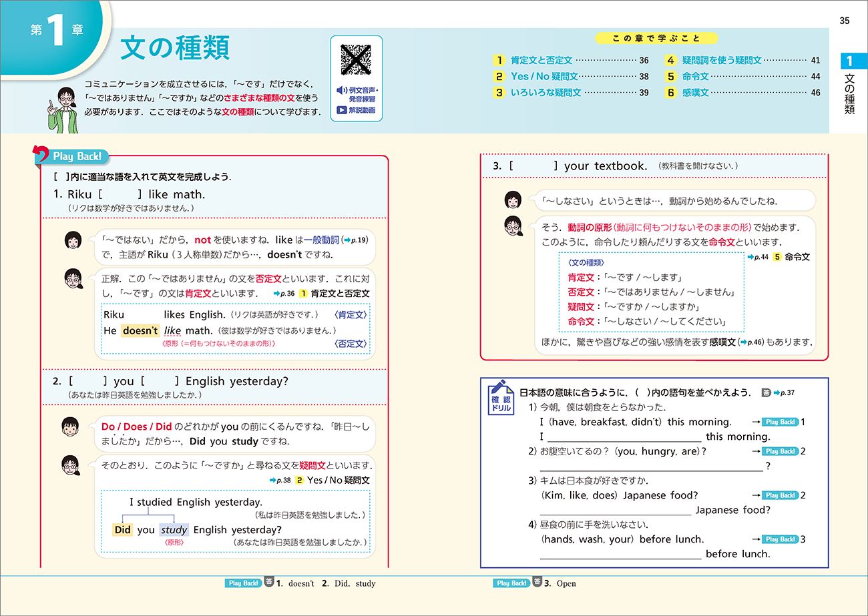Click the yellow highlighted "doesn't" in the example box
The width and height of the screenshot is (868, 616).
(x=140, y=330)
